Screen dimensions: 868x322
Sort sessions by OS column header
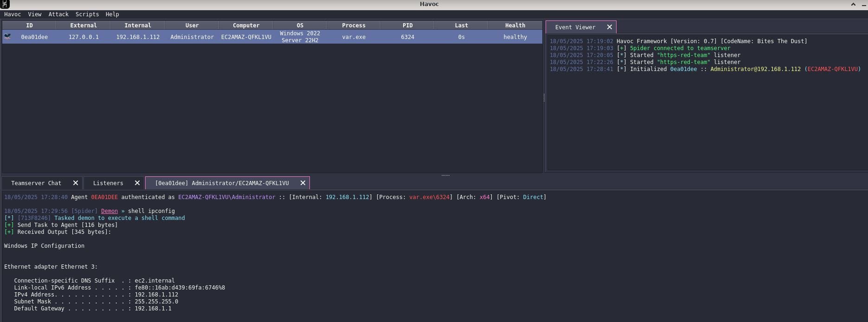click(300, 26)
